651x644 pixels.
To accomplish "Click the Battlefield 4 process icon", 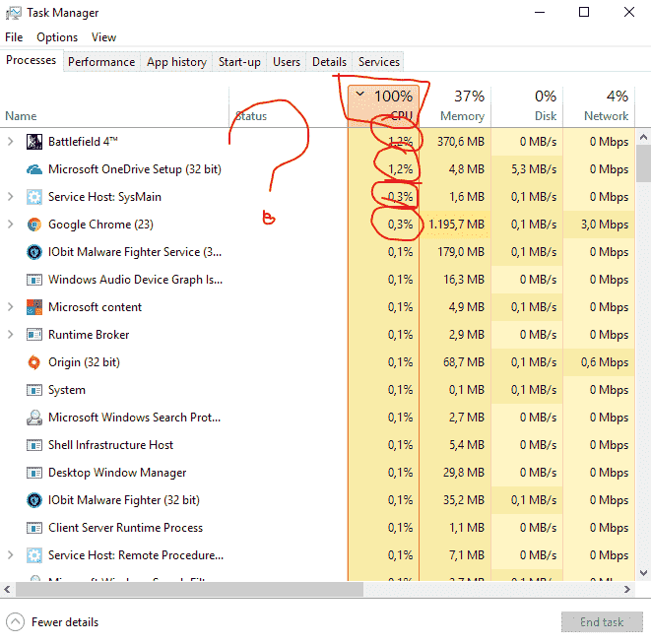I will [x=34, y=142].
